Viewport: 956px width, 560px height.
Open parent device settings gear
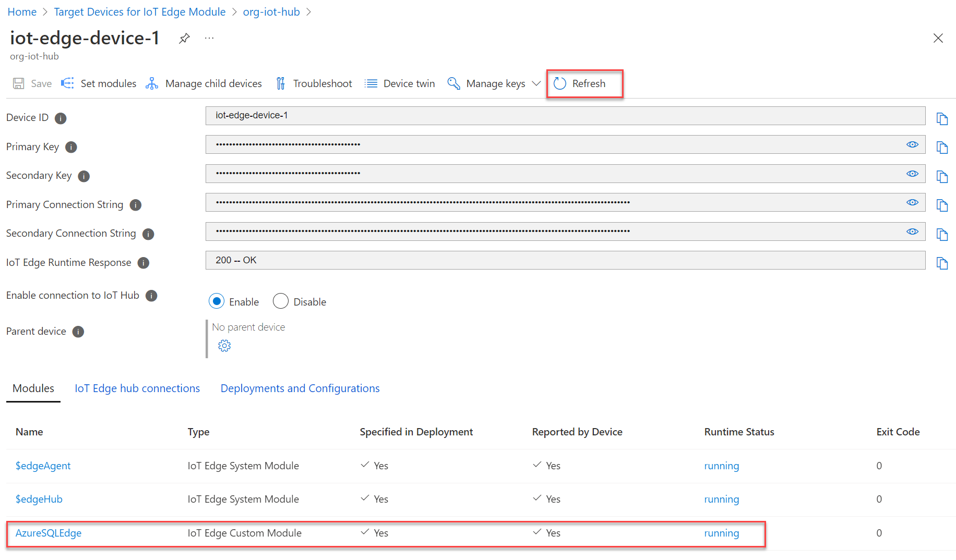coord(224,346)
